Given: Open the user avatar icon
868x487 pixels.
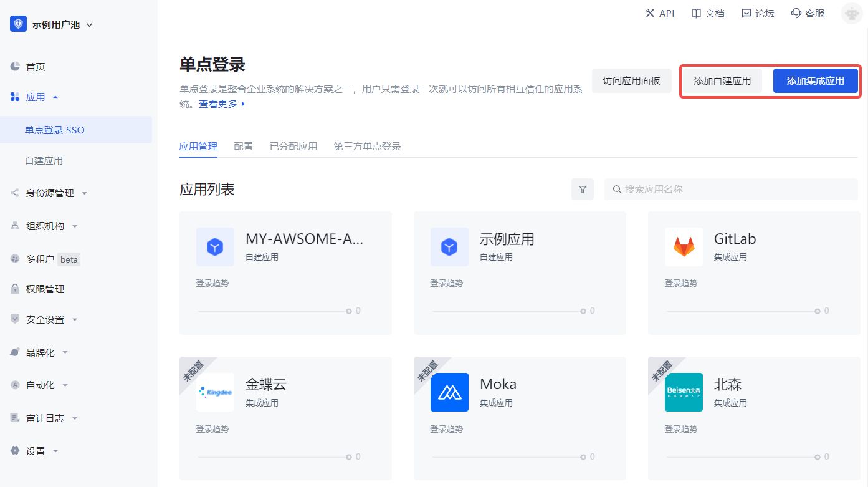Looking at the screenshot, I should click(x=851, y=13).
